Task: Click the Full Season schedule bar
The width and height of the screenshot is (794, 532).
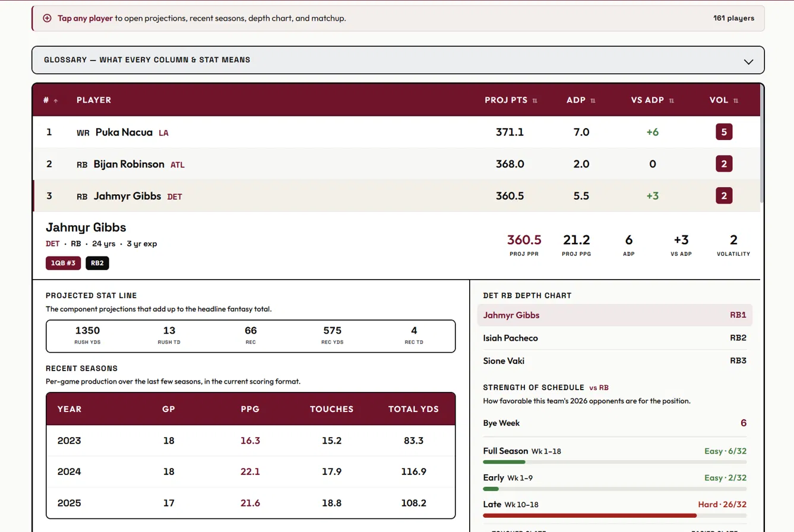Action: point(615,461)
